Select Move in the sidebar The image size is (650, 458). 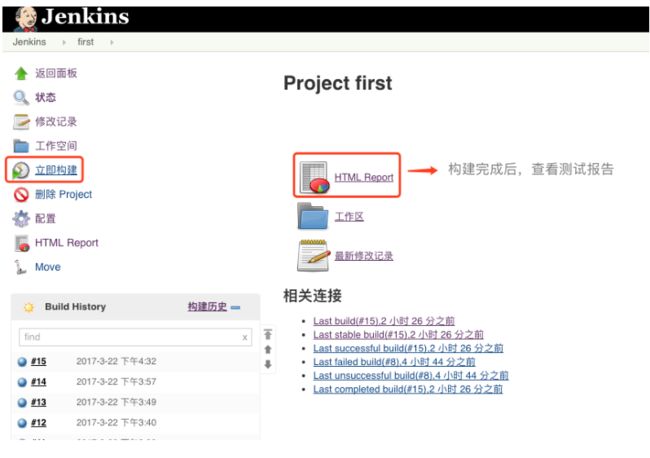pos(48,267)
